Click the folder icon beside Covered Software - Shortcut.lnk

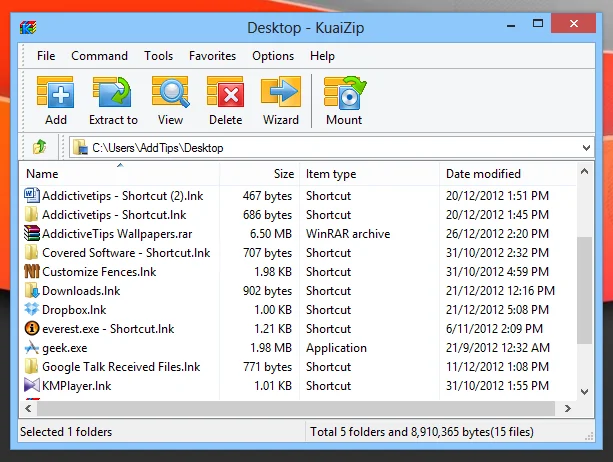(x=31, y=252)
